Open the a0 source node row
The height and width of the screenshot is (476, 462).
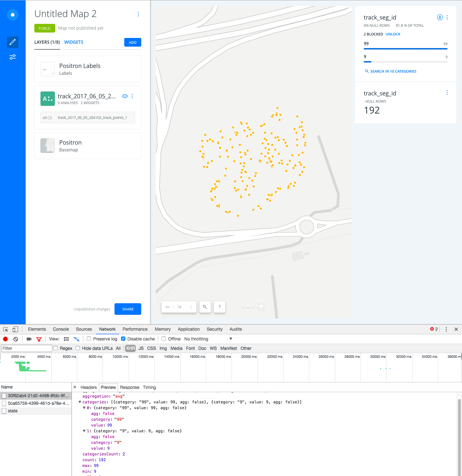(88, 117)
